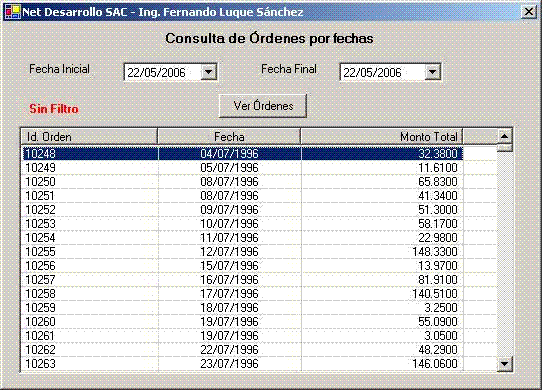The width and height of the screenshot is (542, 390).
Task: Click date cell 22/07/1996
Action: coord(230,350)
